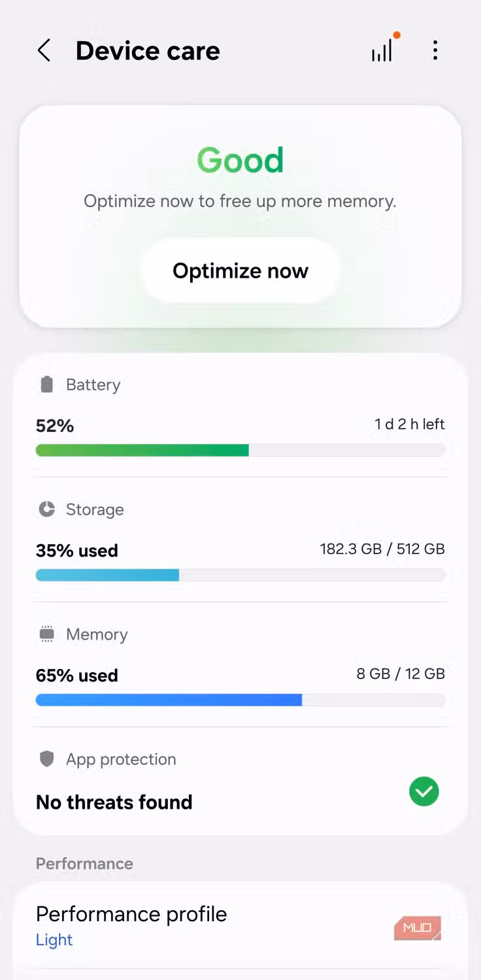Tap the Light profile link
Image resolution: width=481 pixels, height=980 pixels.
pyautogui.click(x=54, y=939)
